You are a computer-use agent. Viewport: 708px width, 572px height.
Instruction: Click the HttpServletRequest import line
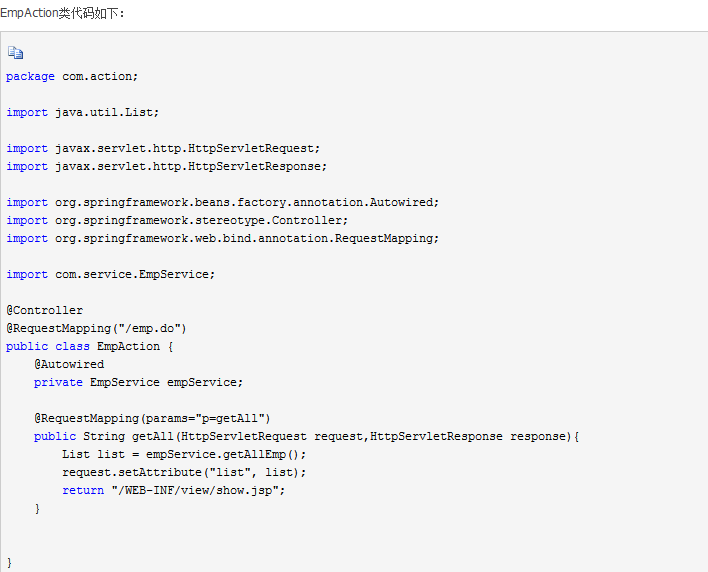point(163,149)
